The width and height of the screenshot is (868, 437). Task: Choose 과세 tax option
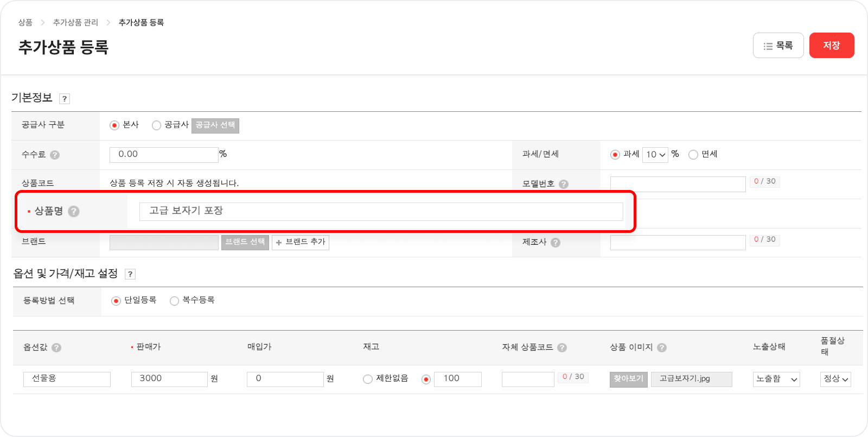615,155
